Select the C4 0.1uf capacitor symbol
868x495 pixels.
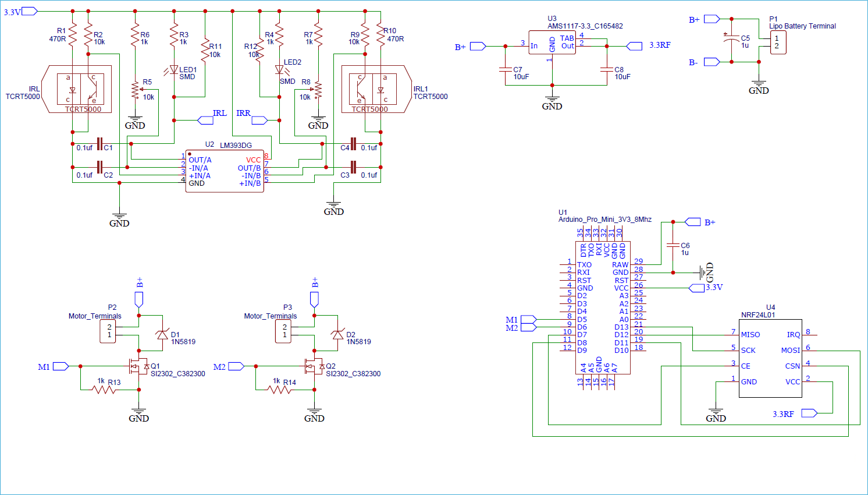[353, 143]
